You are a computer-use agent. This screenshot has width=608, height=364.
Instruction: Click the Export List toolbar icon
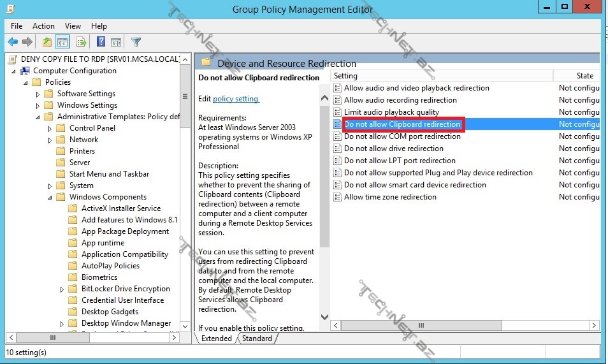tap(81, 41)
